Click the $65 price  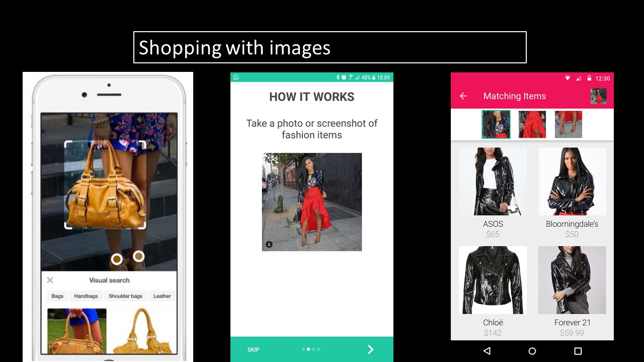click(x=493, y=234)
